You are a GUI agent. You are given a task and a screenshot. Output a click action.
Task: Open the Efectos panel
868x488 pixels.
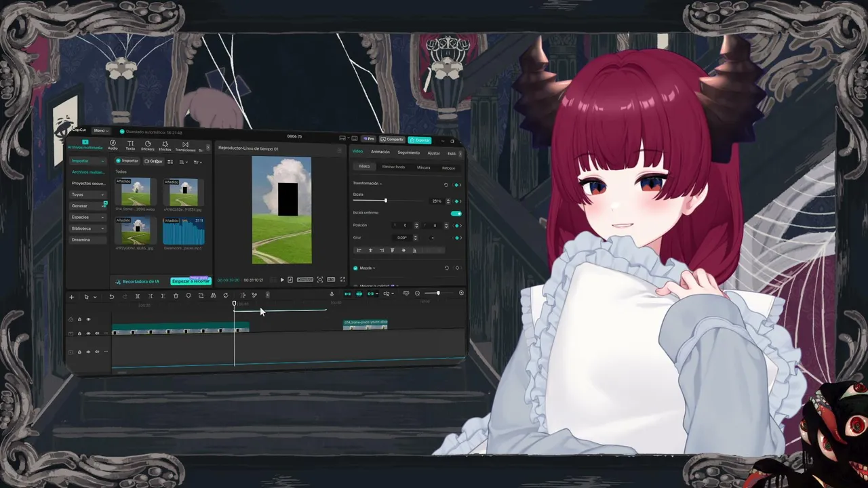(x=165, y=146)
